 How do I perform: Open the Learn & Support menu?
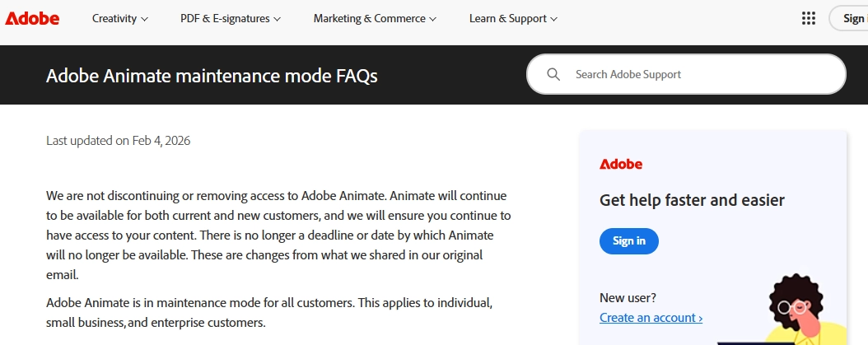513,18
